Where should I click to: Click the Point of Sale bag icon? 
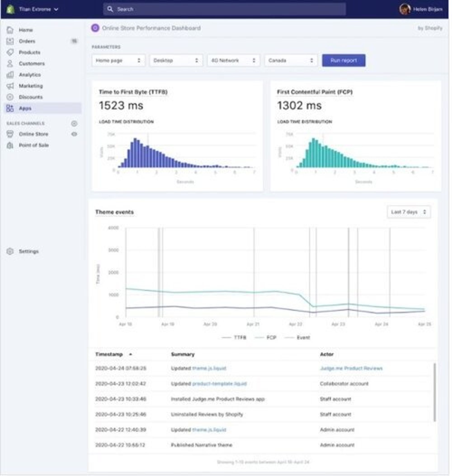pos(10,145)
